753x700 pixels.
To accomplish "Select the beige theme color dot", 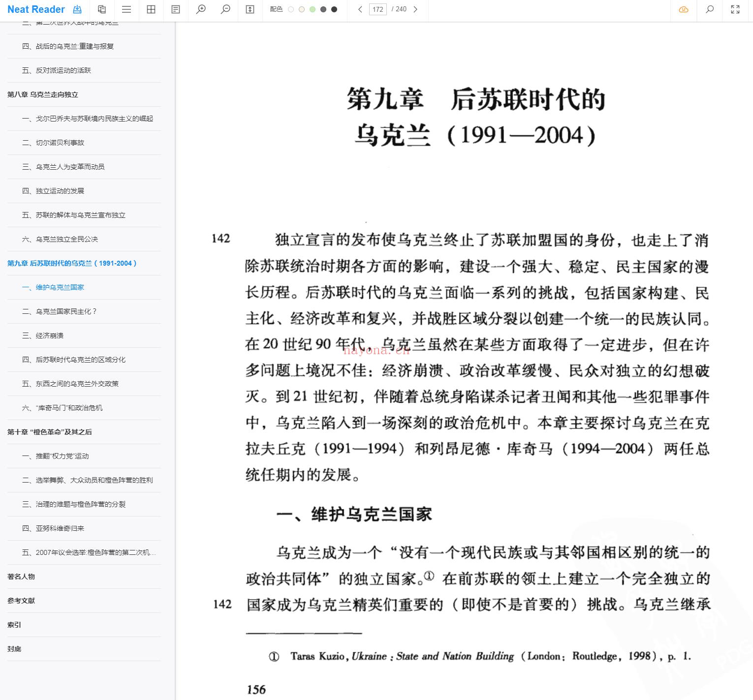I will pos(302,9).
